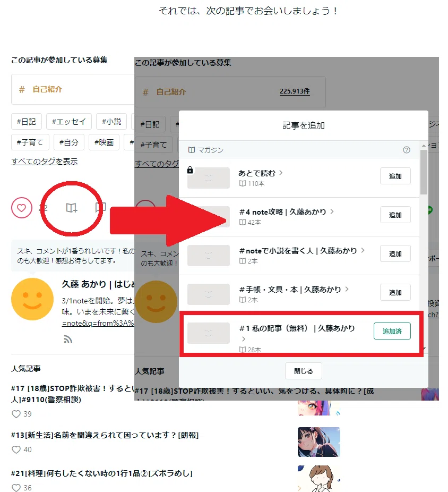The height and width of the screenshot is (492, 448).
Task: Open article #17 STOP詐欺被害
Action: click(x=73, y=394)
